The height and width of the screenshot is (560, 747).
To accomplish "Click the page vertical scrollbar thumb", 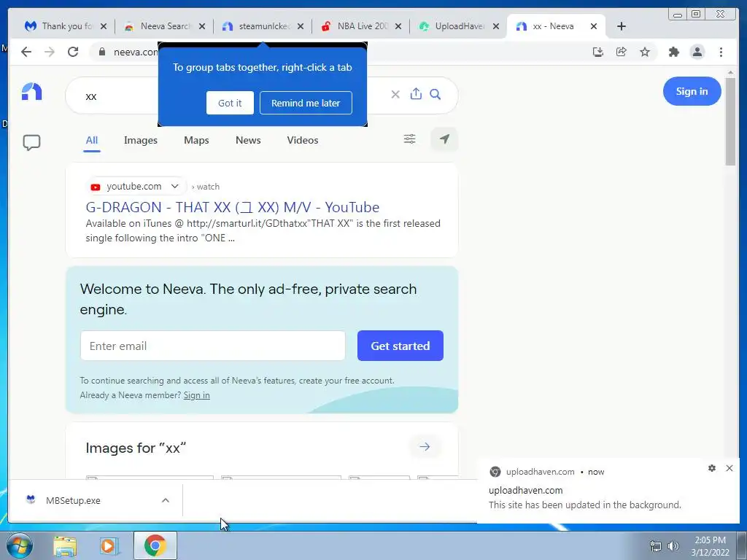I will (x=730, y=121).
